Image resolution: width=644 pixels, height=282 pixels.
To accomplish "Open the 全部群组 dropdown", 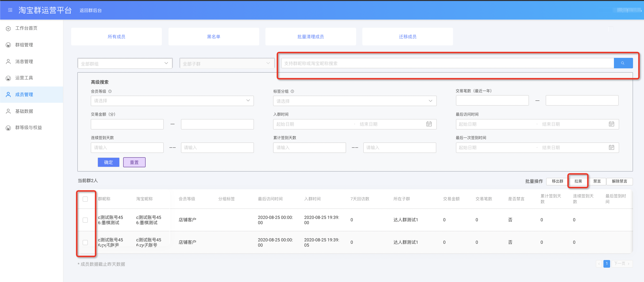I will (x=125, y=64).
